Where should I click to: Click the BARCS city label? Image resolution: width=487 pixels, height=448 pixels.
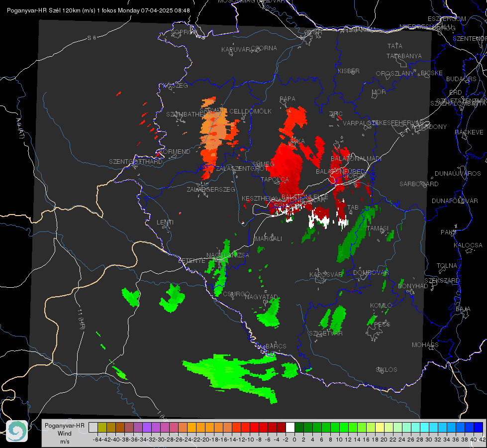[x=276, y=346]
